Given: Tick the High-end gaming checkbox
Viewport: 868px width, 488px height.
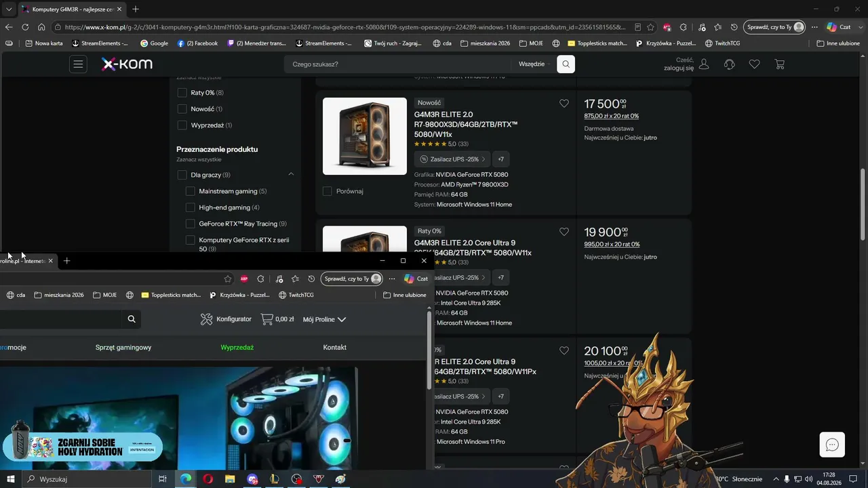Looking at the screenshot, I should coord(190,207).
